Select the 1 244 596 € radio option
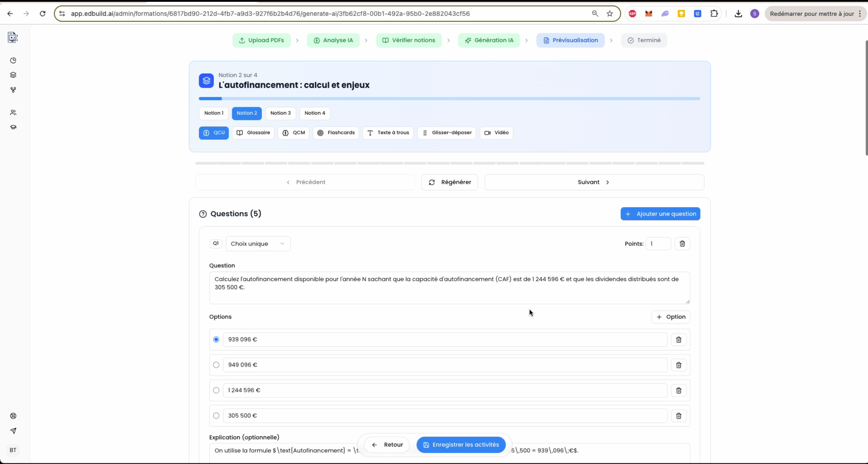Image resolution: width=868 pixels, height=464 pixels. click(x=216, y=390)
